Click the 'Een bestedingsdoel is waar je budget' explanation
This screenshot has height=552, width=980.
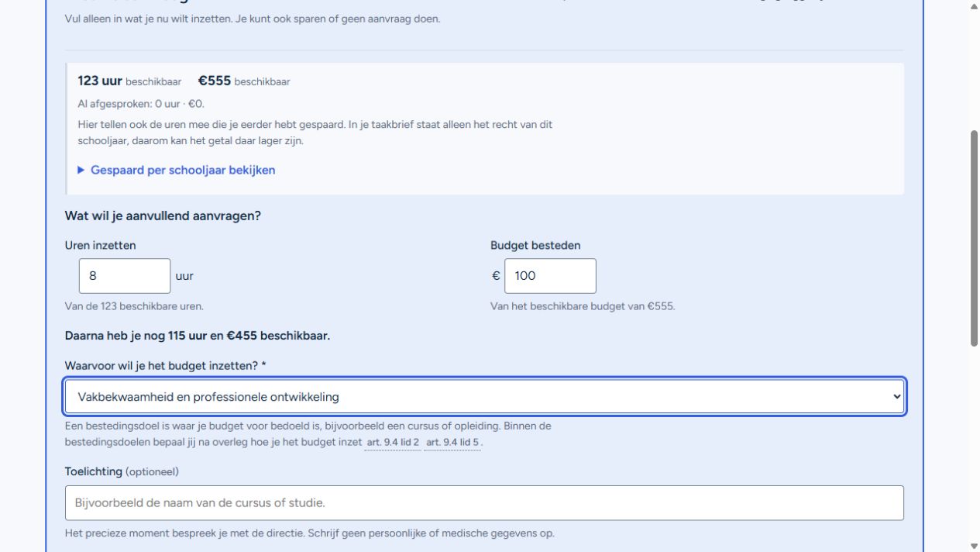click(308, 434)
